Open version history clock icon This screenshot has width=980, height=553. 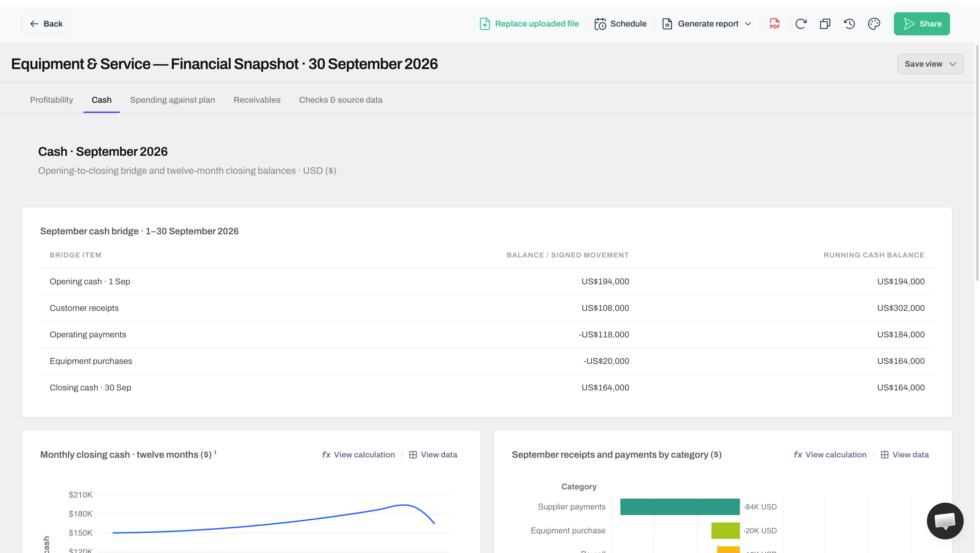coord(849,23)
